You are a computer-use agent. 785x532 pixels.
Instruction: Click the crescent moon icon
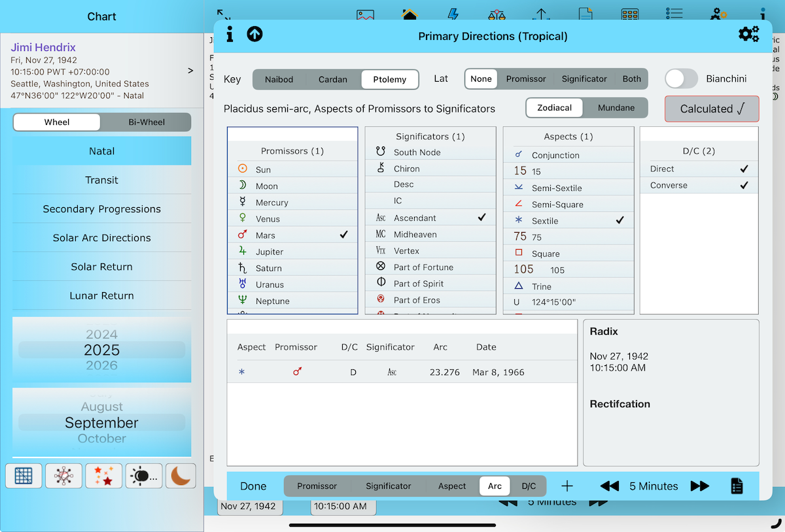pyautogui.click(x=181, y=476)
